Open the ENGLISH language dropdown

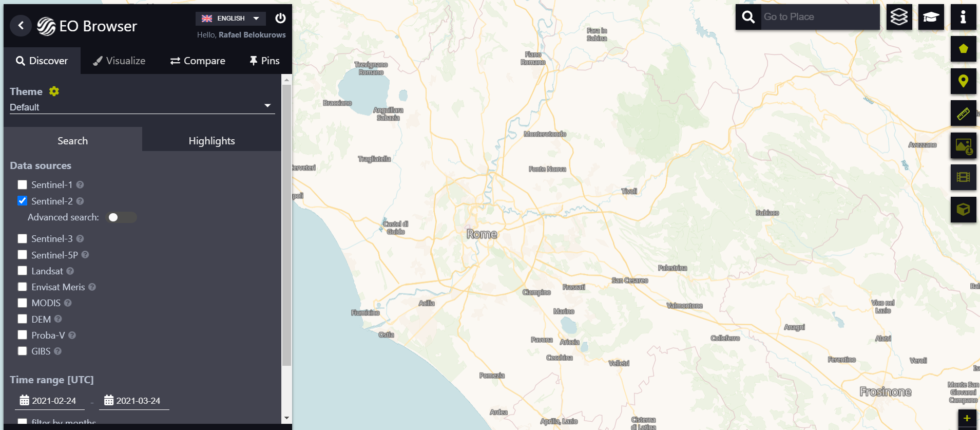pyautogui.click(x=230, y=18)
